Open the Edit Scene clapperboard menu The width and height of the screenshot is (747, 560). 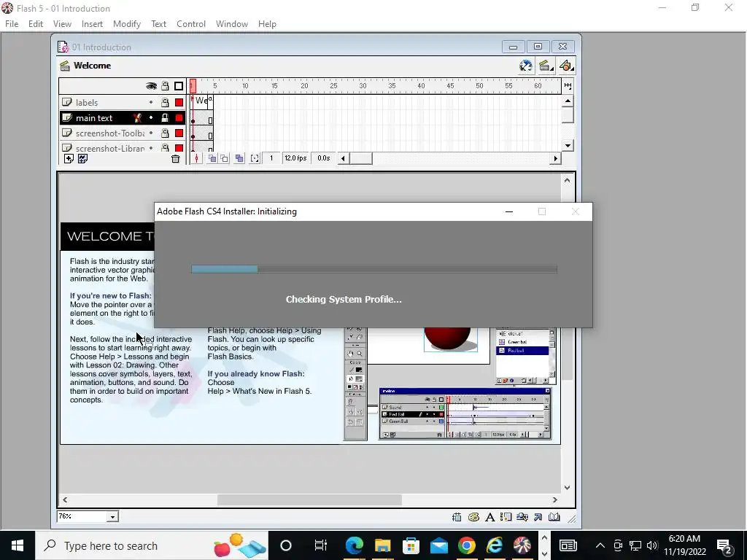coord(546,66)
